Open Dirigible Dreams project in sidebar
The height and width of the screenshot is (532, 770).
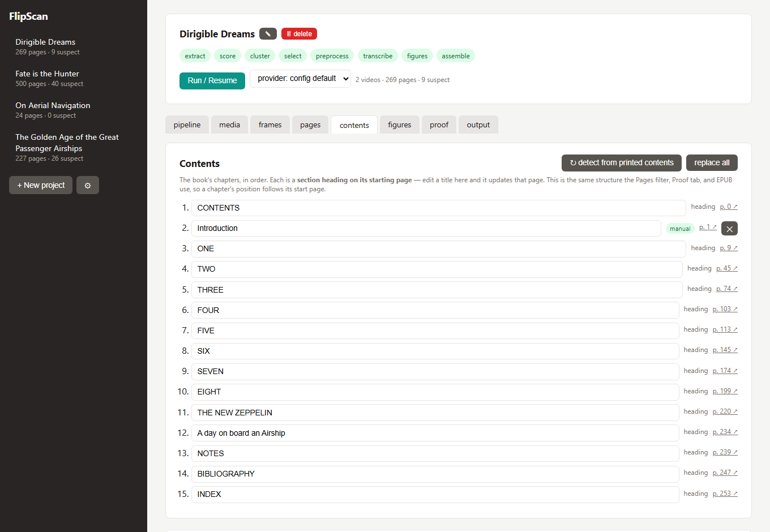pos(74,46)
